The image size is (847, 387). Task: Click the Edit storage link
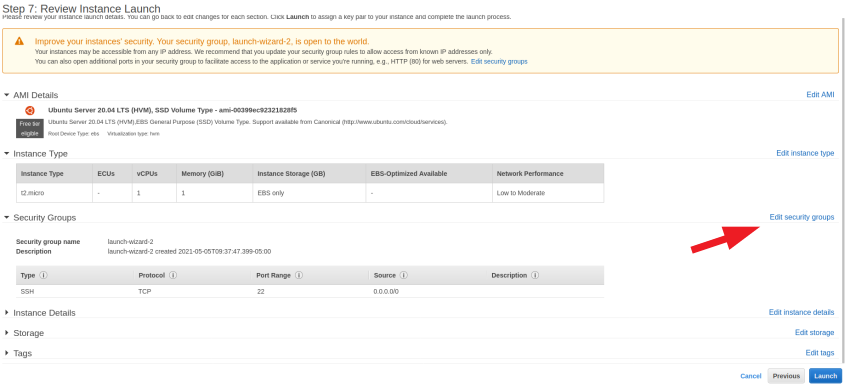click(x=815, y=332)
